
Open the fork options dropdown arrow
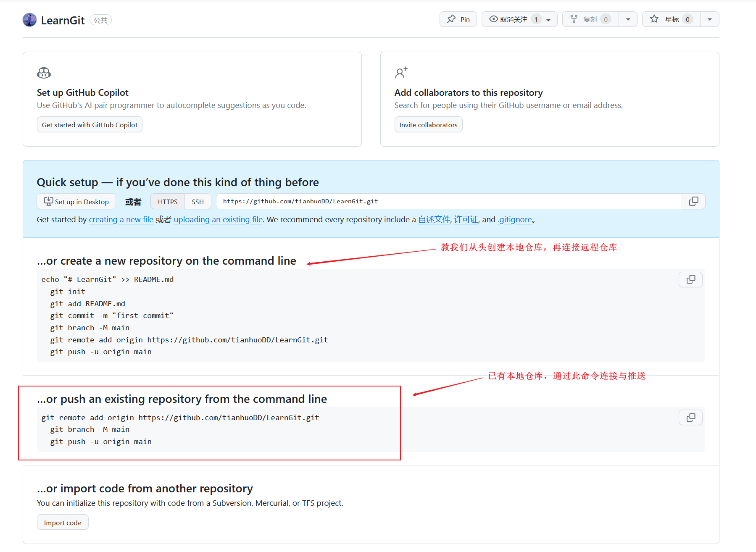click(628, 19)
